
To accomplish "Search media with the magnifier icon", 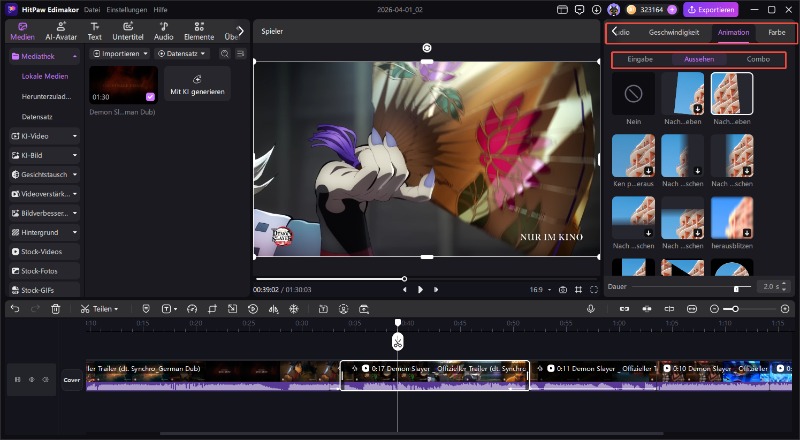I will [x=224, y=54].
